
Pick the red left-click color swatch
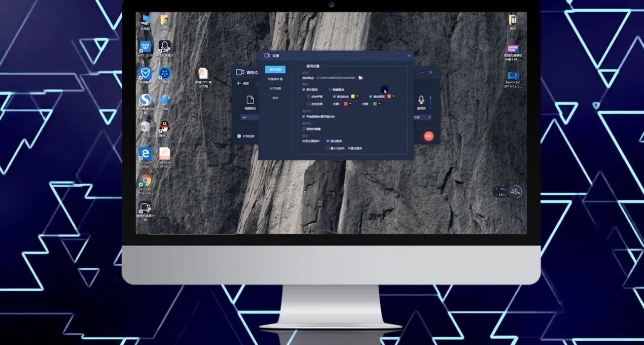pos(346,103)
